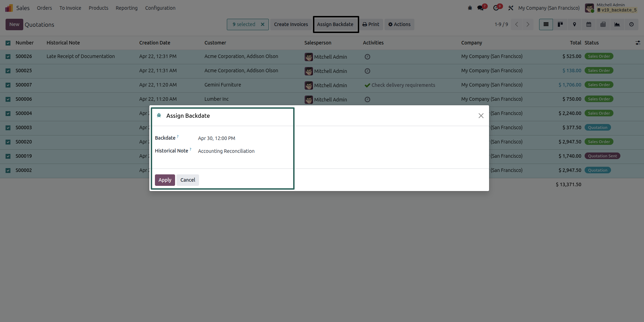Image resolution: width=644 pixels, height=322 pixels.
Task: Switch to list view
Action: tap(546, 24)
